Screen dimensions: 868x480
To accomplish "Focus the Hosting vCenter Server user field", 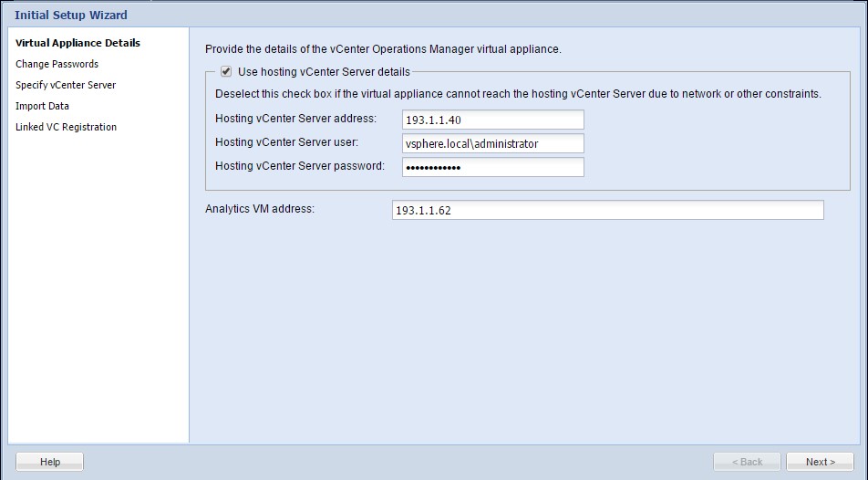I will coord(492,143).
